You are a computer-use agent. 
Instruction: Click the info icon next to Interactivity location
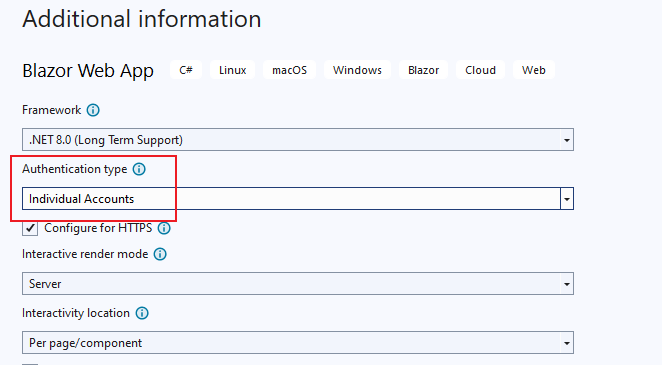(x=142, y=313)
